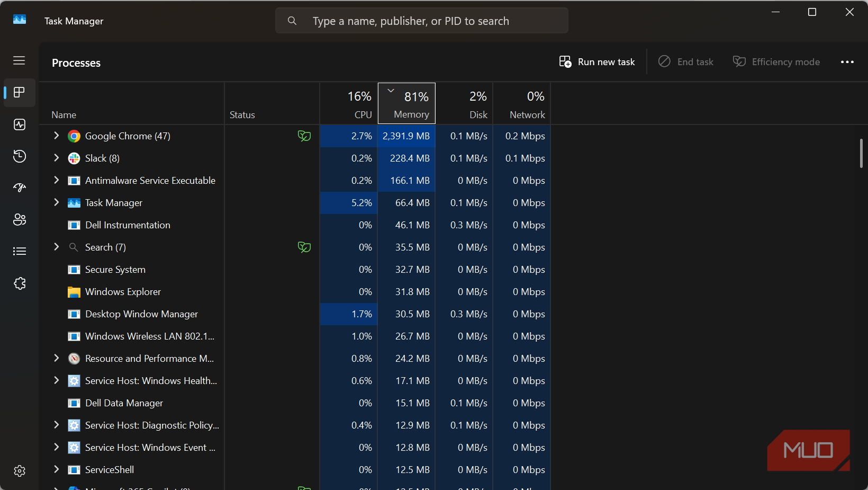Sort processes by Memory column
Viewport: 868px width, 490px height.
tap(406, 103)
